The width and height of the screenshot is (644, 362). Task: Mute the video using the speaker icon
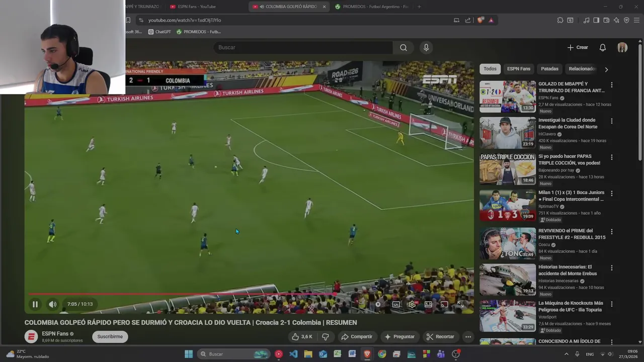52,304
